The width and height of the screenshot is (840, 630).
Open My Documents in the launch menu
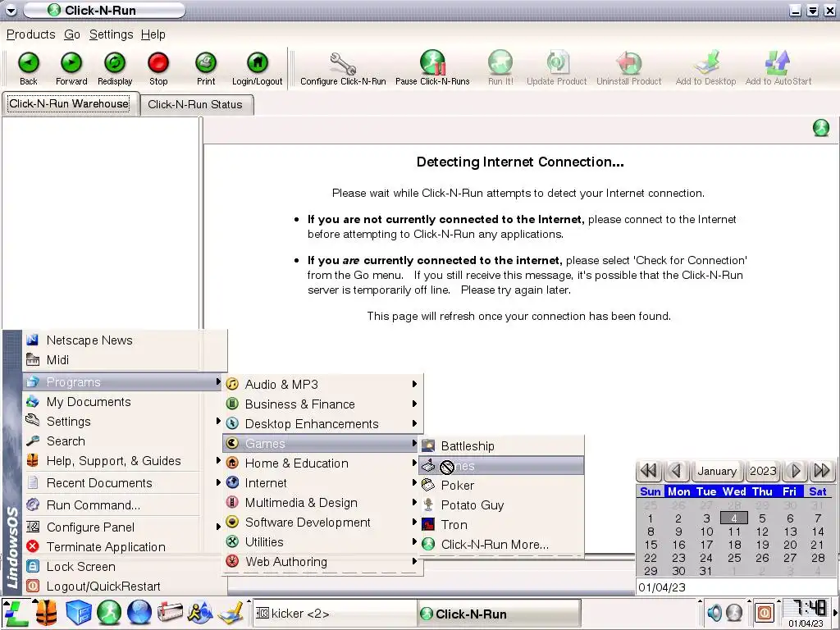pos(121,402)
